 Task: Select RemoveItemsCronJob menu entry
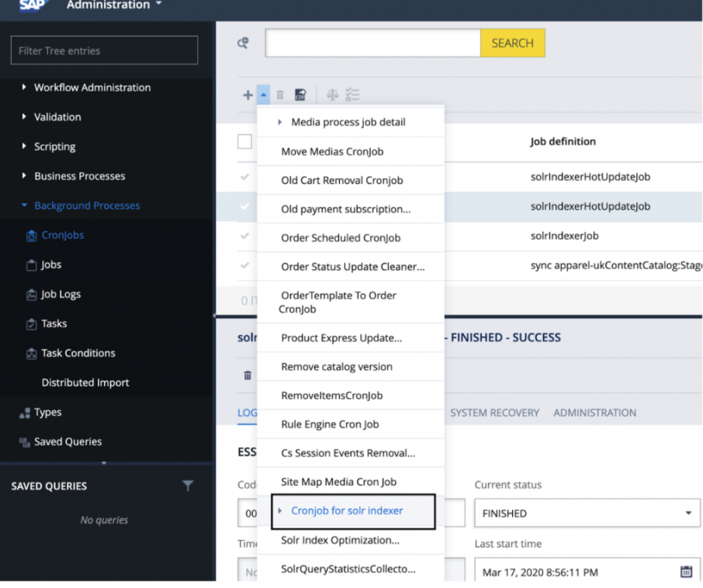[x=351, y=396]
